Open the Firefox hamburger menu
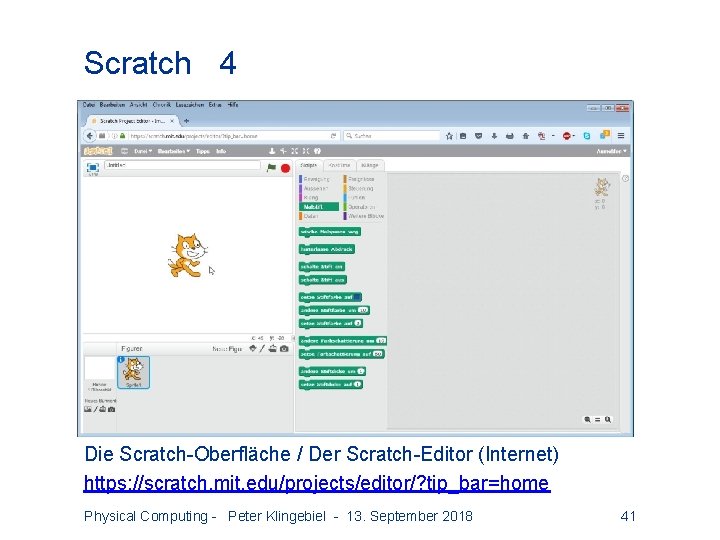 (621, 136)
